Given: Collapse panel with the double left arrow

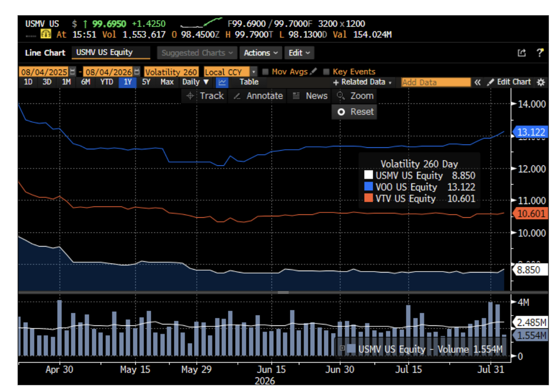Looking at the screenshot, I should click(478, 82).
